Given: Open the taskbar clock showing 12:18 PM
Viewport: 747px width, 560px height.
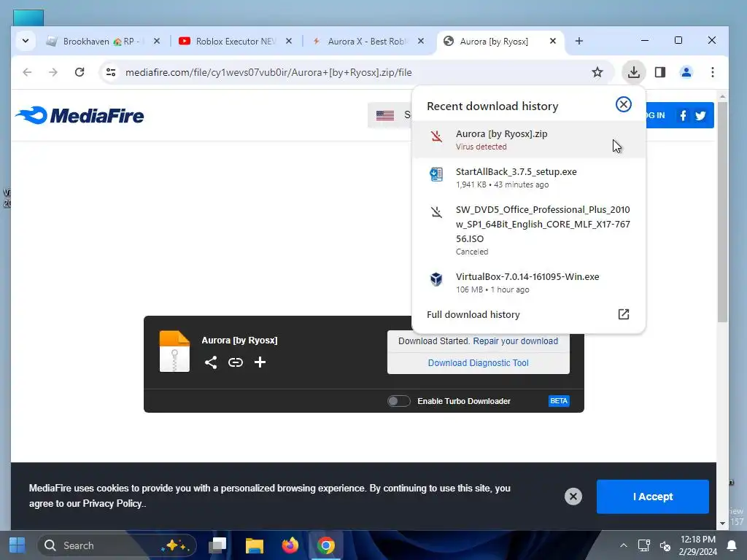Looking at the screenshot, I should [698, 545].
